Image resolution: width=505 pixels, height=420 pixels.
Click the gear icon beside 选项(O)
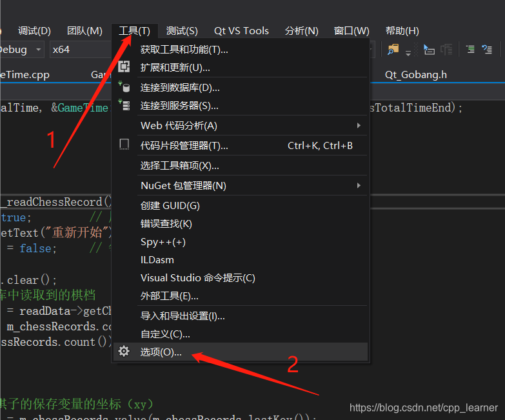point(124,351)
